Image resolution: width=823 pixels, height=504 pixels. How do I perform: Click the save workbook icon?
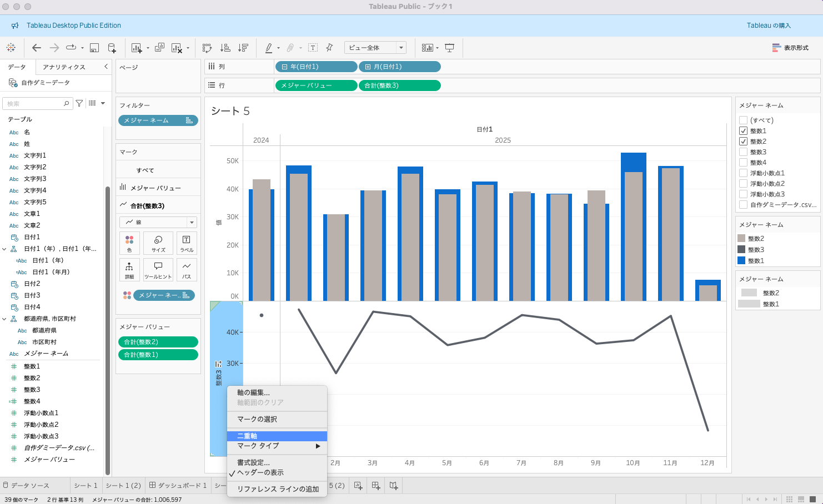(94, 48)
